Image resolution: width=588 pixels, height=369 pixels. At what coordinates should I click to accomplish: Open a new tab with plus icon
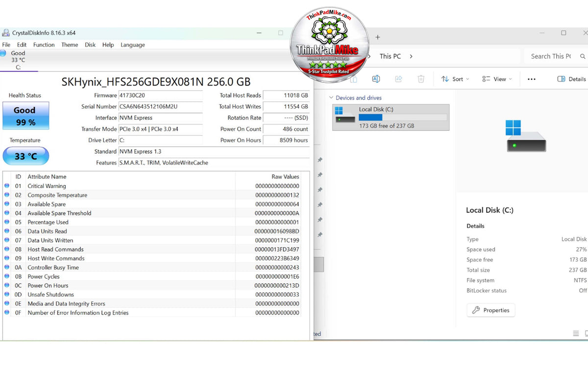(x=378, y=37)
